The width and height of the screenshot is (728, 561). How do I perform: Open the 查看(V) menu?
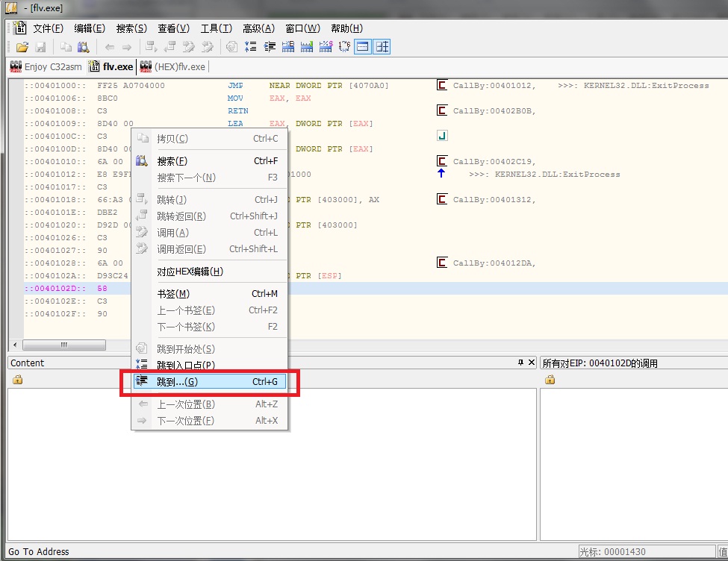[x=174, y=28]
